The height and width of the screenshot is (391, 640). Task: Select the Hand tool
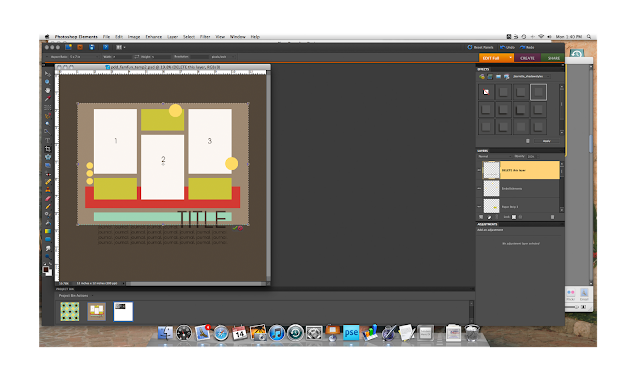click(48, 91)
